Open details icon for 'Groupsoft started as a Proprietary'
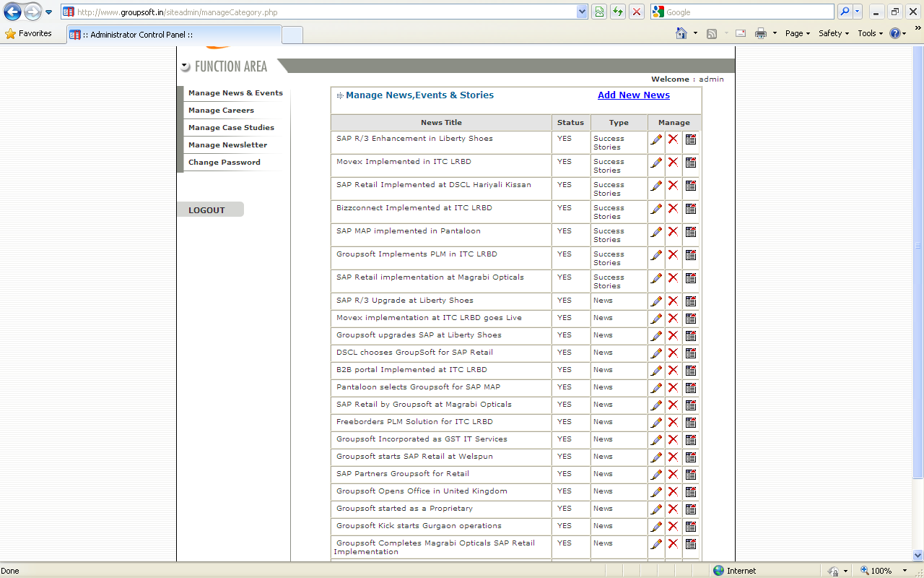The width and height of the screenshot is (924, 578). tap(691, 509)
